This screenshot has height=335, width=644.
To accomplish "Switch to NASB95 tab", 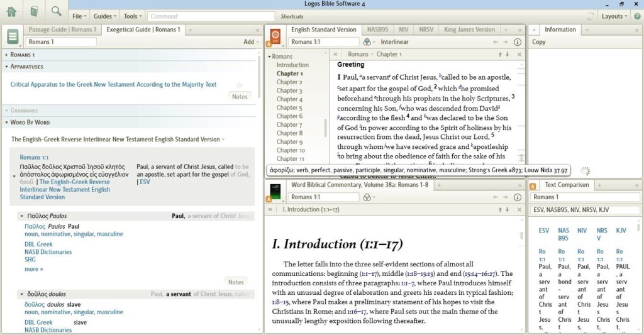I will point(377,30).
